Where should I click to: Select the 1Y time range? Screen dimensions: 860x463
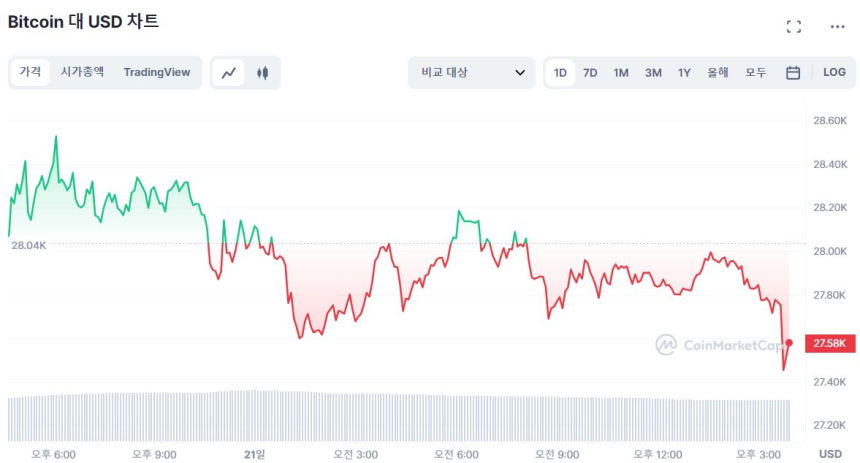684,72
